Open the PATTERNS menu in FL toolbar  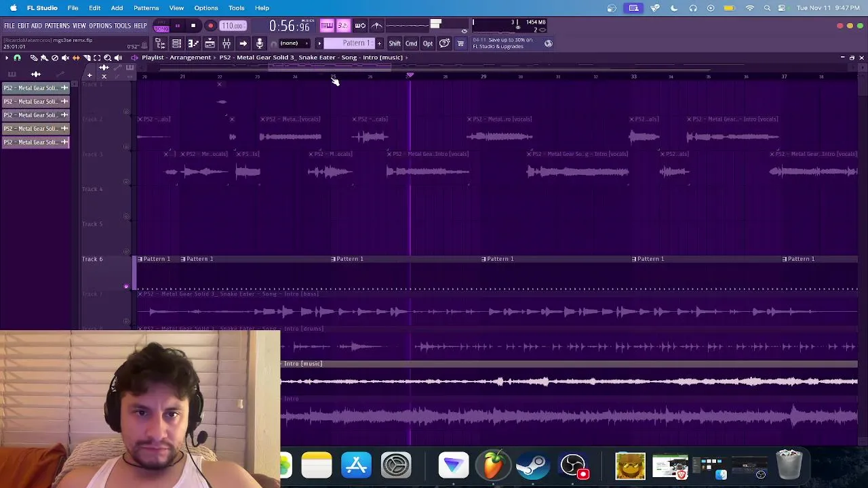(57, 26)
